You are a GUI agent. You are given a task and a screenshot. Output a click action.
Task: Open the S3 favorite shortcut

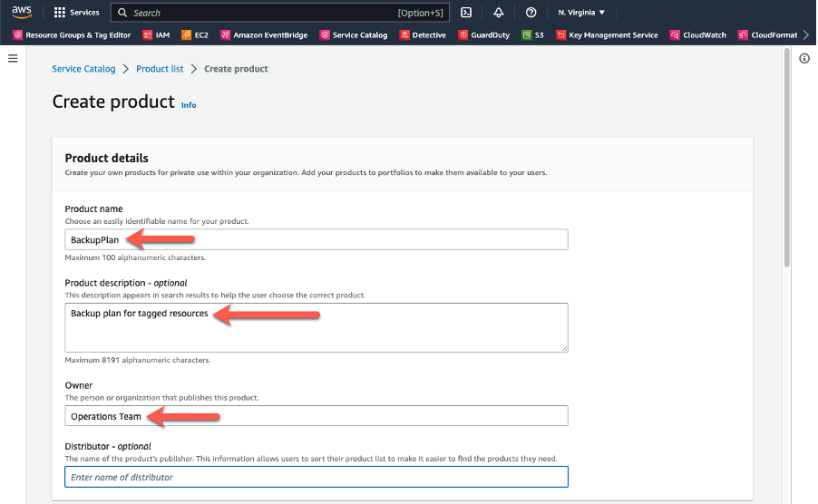click(532, 35)
